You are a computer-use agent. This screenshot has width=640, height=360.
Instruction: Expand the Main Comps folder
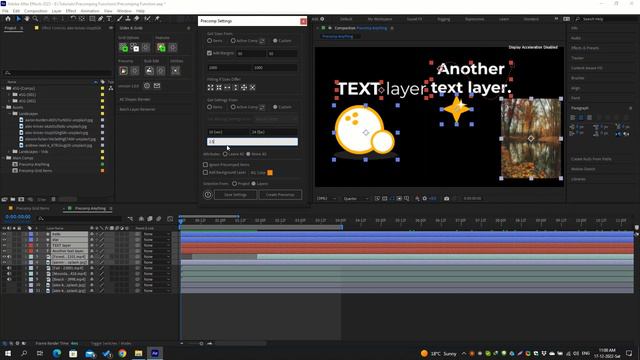tap(4, 158)
